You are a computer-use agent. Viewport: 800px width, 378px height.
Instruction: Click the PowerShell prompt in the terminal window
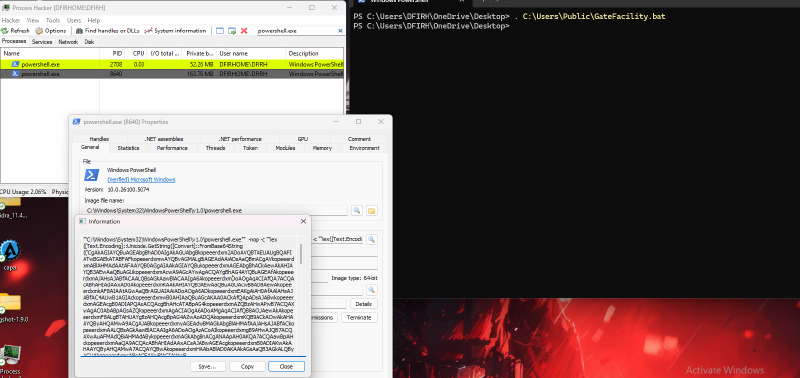click(431, 26)
